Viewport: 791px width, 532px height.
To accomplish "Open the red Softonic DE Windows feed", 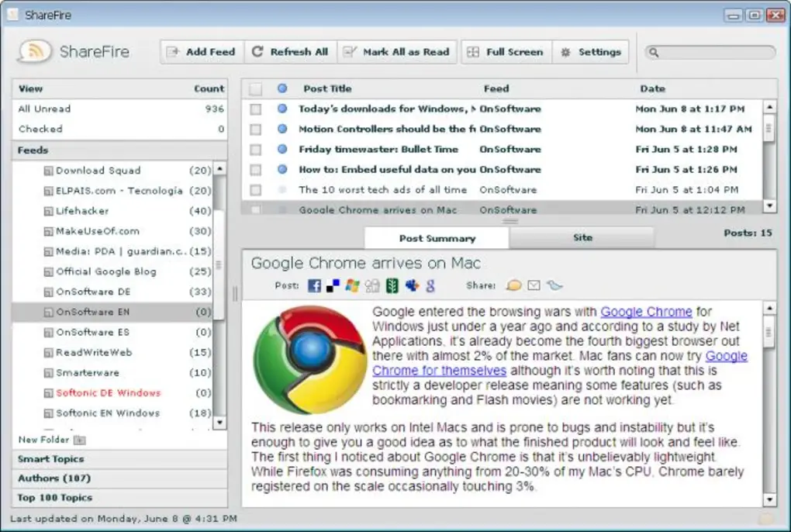I will tap(112, 393).
